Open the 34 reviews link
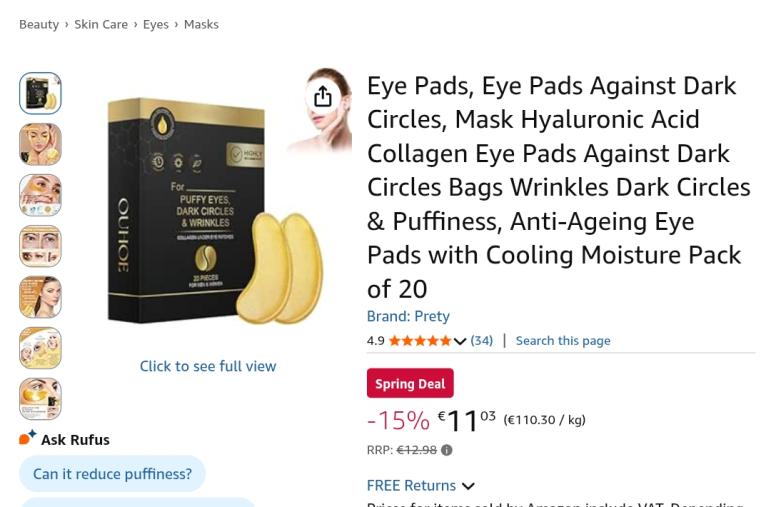The width and height of the screenshot is (771, 507). (482, 341)
